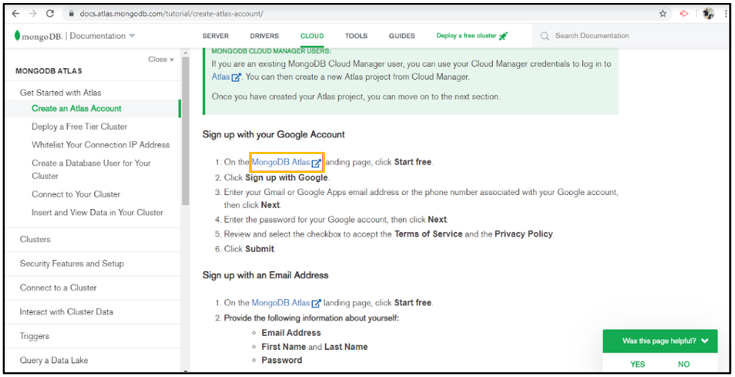Click the external link icon after green-box Atlas
The height and width of the screenshot is (377, 735).
click(x=236, y=77)
